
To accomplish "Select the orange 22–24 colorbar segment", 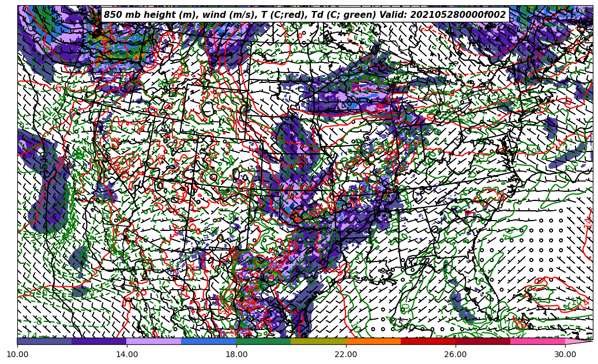I will pos(373,341).
